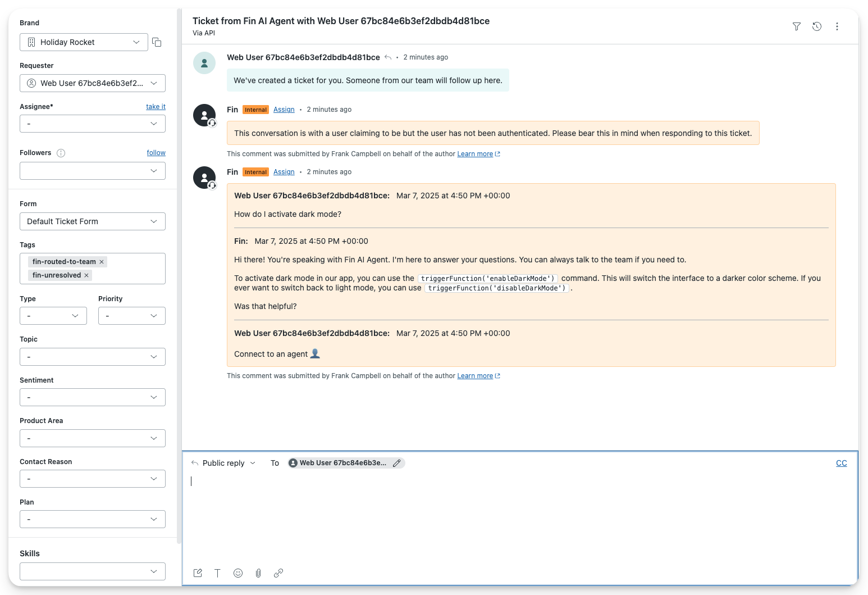Screen dimensions: 868x595
Task: Click the copy icon beside Brand dropdown
Action: tap(157, 42)
